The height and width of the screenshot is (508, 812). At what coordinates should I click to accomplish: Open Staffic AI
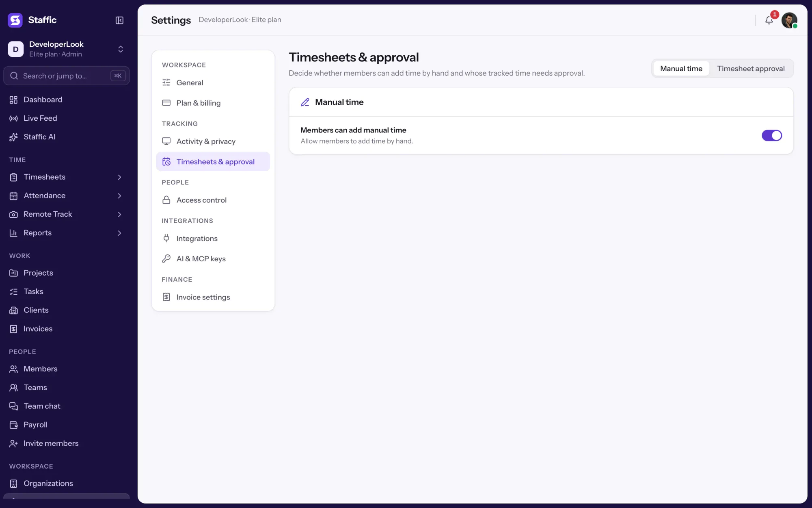(67, 137)
